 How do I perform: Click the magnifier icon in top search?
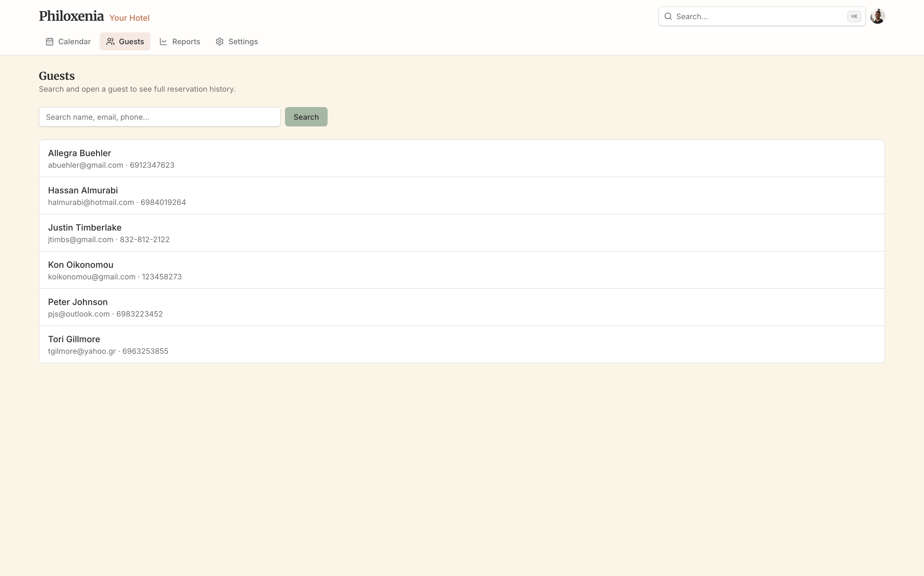pos(668,16)
